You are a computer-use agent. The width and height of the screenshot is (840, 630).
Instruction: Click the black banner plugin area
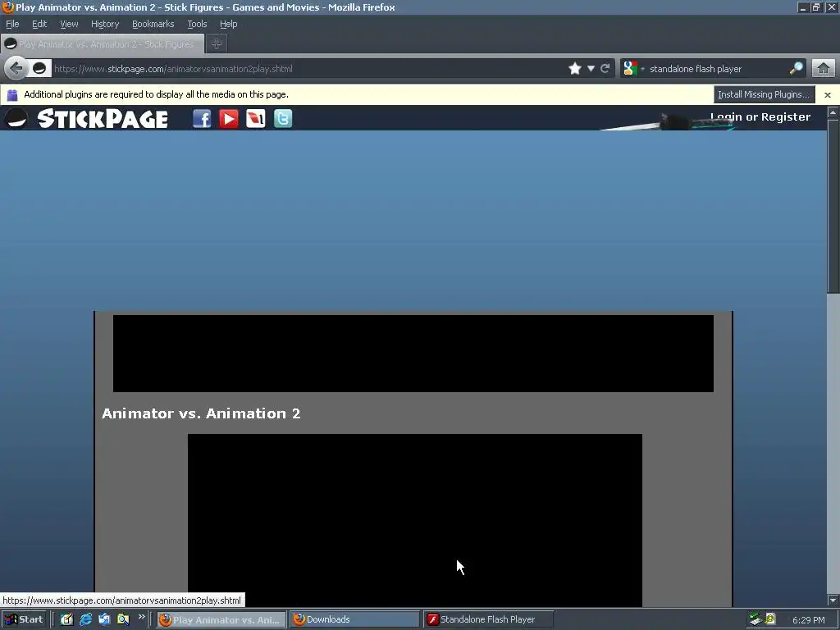[413, 354]
